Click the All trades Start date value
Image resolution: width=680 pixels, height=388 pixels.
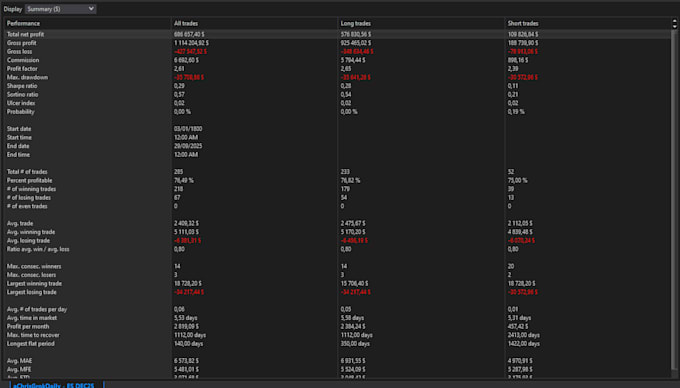(x=188, y=129)
